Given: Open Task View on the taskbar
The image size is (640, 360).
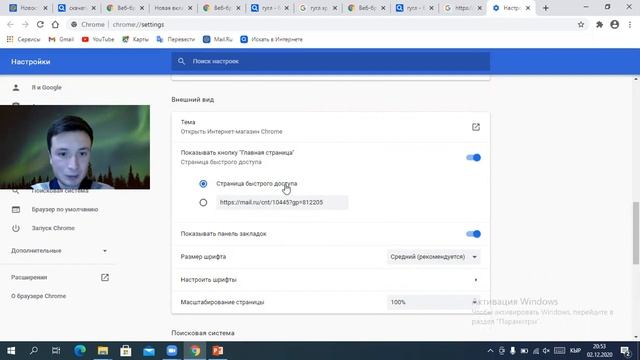Looking at the screenshot, I should tap(56, 351).
